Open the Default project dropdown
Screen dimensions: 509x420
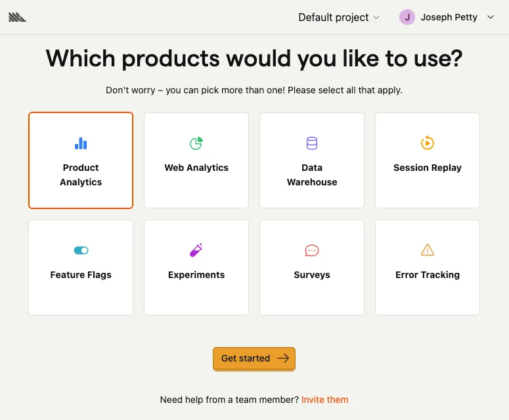[339, 18]
